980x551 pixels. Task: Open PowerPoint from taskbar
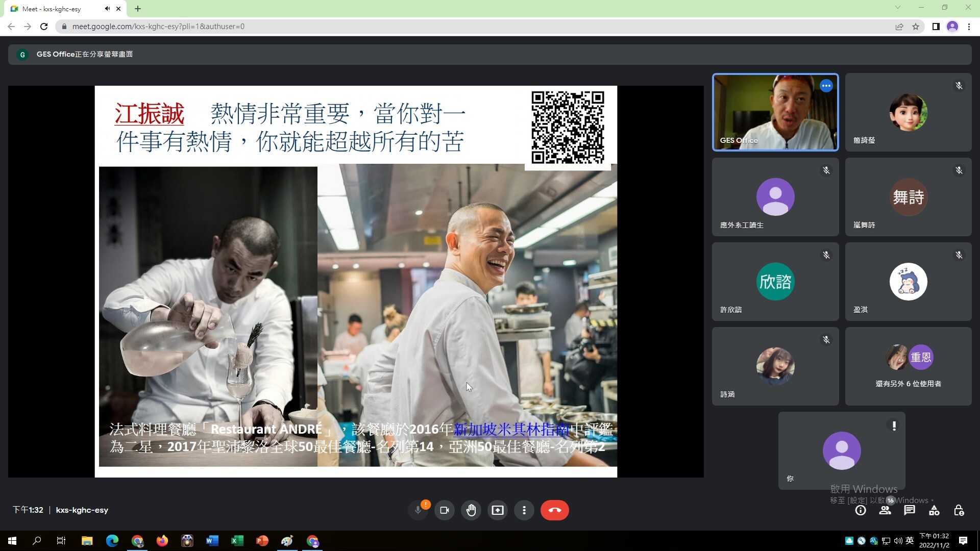262,541
